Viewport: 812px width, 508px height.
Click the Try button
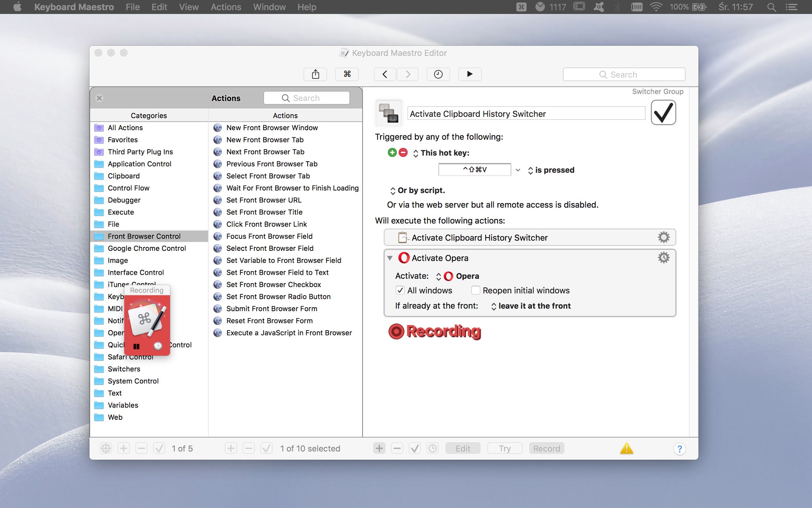point(504,448)
